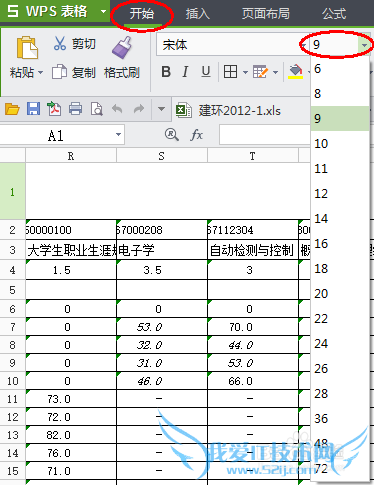Choose font size 8
The width and height of the screenshot is (374, 485).
click(x=340, y=94)
